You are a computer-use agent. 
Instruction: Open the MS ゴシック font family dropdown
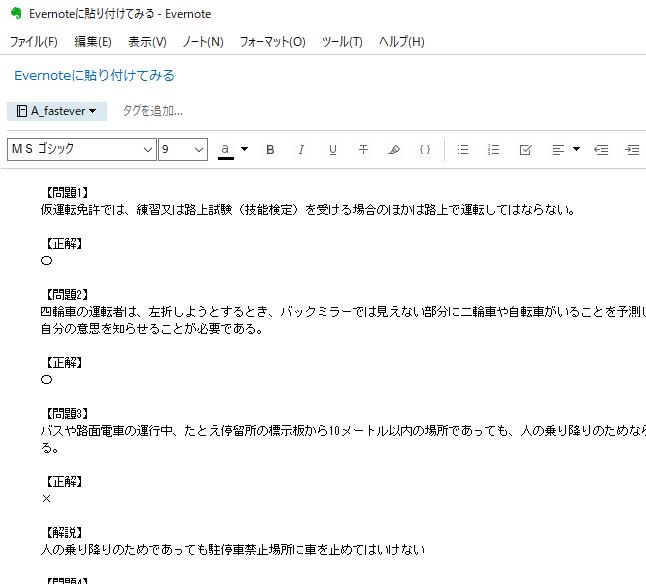coord(82,149)
